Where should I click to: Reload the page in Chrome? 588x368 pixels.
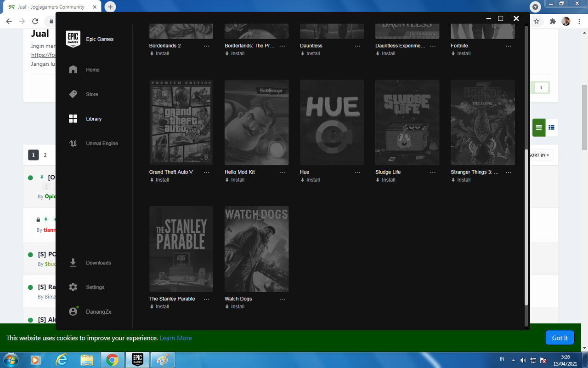tap(35, 21)
